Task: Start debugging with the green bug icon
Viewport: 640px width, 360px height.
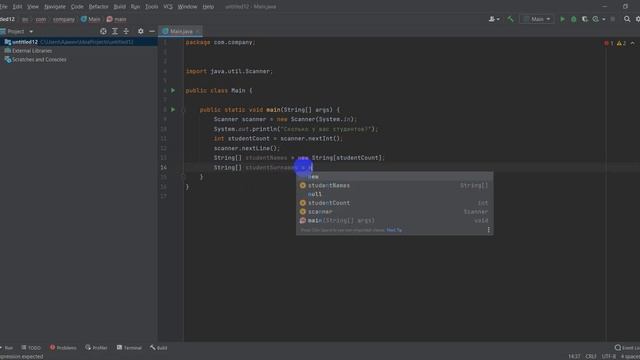Action: [x=573, y=19]
